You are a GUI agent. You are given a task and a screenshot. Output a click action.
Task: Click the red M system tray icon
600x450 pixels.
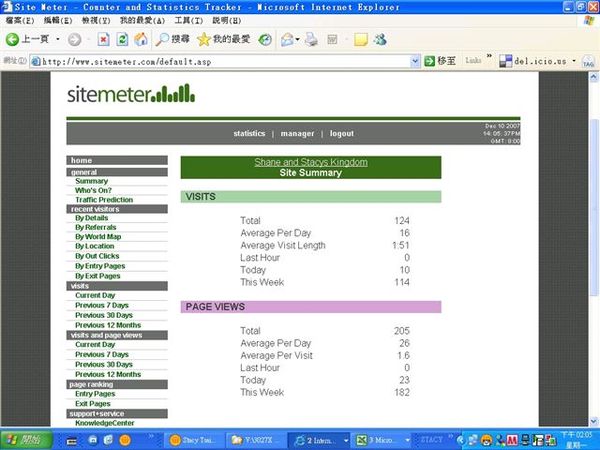pyautogui.click(x=512, y=440)
